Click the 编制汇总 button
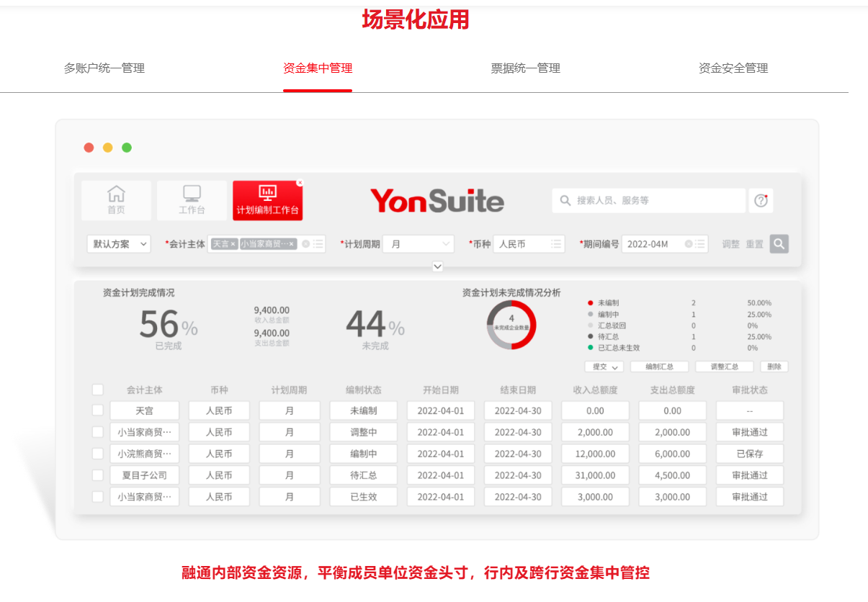Screen dimensions: 868x602 pos(659,367)
